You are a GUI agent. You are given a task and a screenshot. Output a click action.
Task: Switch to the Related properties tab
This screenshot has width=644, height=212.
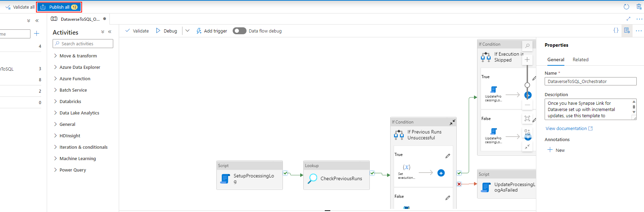tap(580, 59)
